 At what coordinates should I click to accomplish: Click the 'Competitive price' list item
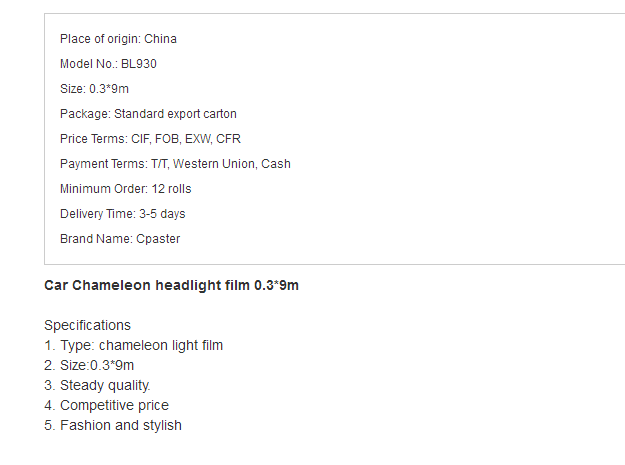point(106,406)
